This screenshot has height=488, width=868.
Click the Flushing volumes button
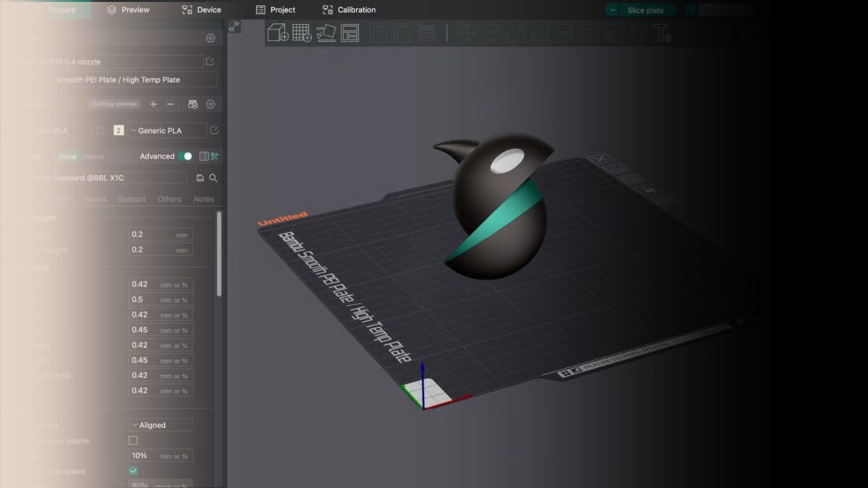click(115, 104)
